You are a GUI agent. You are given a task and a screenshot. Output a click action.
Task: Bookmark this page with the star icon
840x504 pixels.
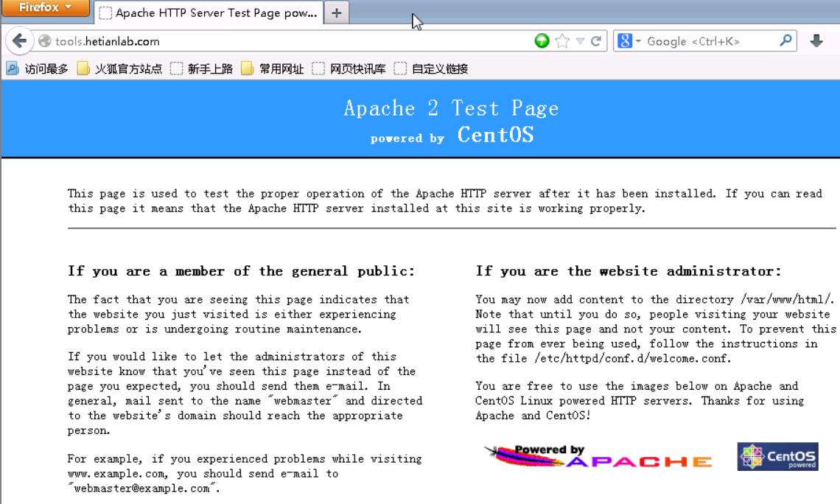562,41
